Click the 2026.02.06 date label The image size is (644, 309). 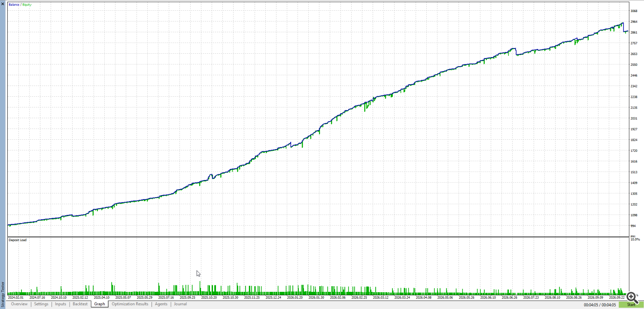coord(338,297)
